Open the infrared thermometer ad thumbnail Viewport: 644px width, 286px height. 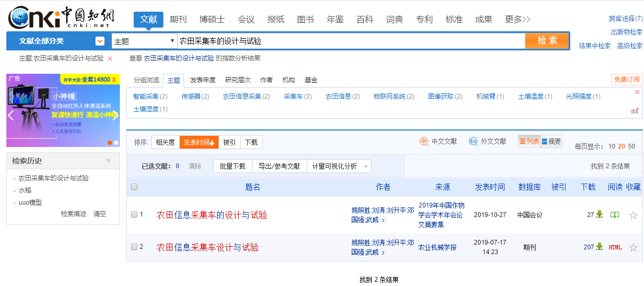point(63,110)
